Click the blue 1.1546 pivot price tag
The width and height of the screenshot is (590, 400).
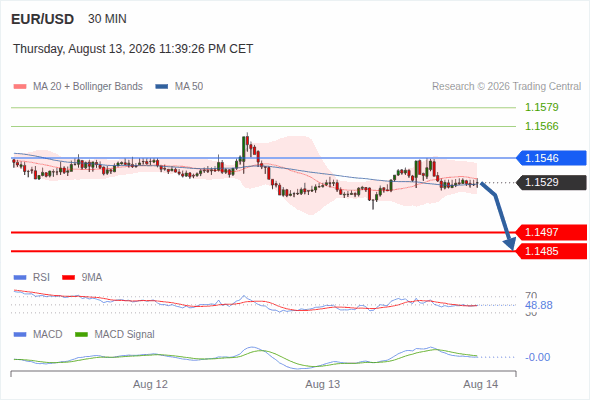[x=551, y=158]
